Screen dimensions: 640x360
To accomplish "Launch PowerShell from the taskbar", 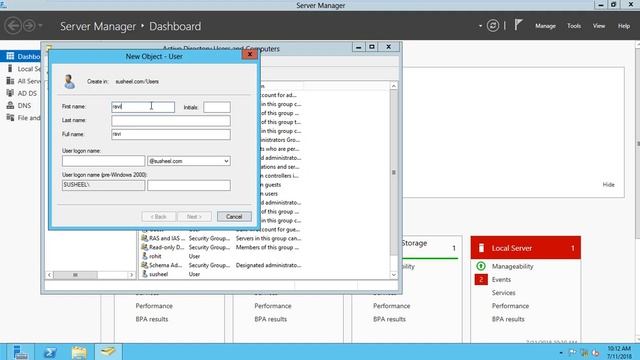I will (50, 352).
